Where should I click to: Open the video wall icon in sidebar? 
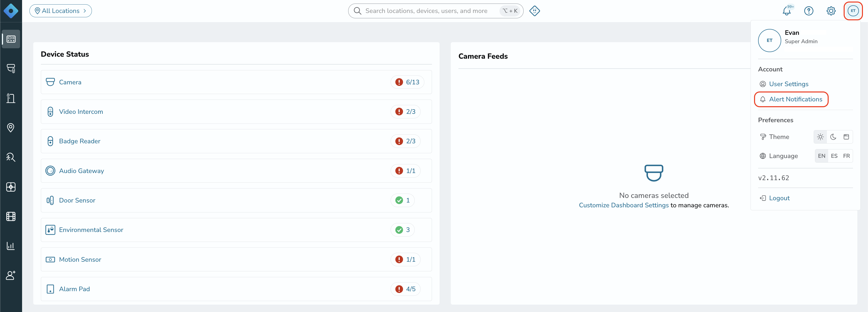pos(11,187)
